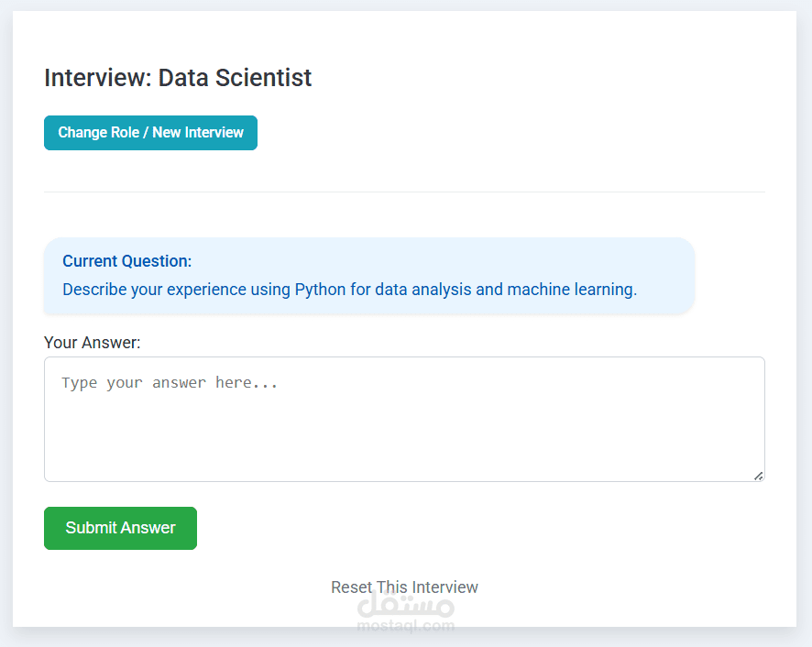Image resolution: width=812 pixels, height=647 pixels.
Task: Click the Change Role / New Interview button
Action: click(x=150, y=133)
